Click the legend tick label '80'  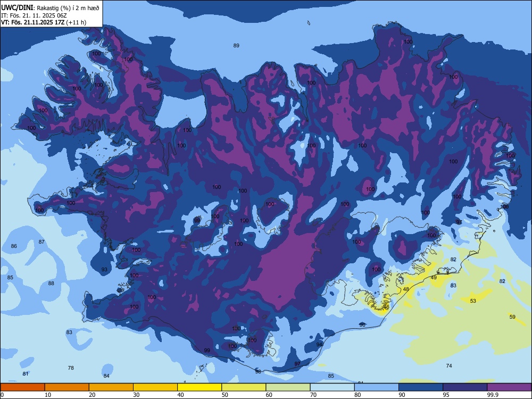pos(358,395)
